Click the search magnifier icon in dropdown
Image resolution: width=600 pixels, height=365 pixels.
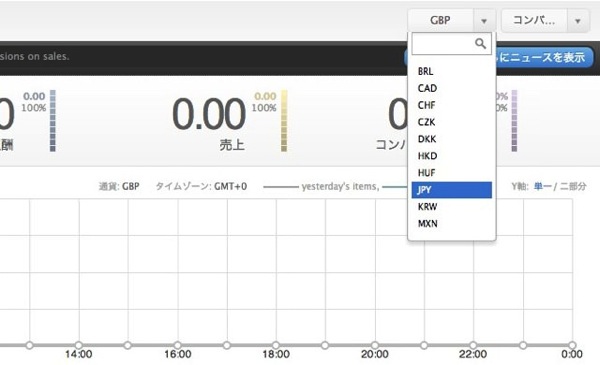480,44
